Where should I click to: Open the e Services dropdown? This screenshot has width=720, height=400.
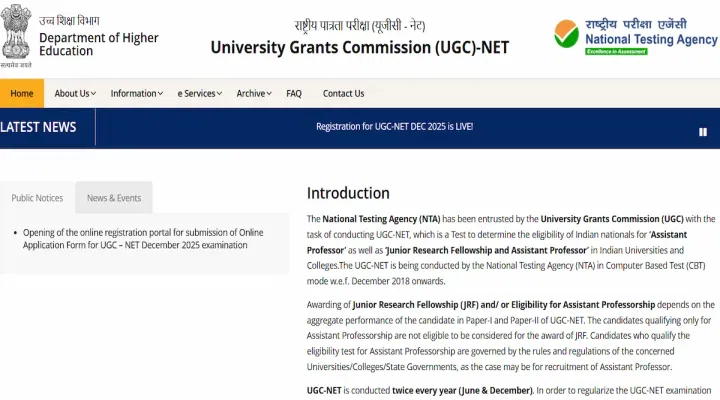pyautogui.click(x=200, y=93)
